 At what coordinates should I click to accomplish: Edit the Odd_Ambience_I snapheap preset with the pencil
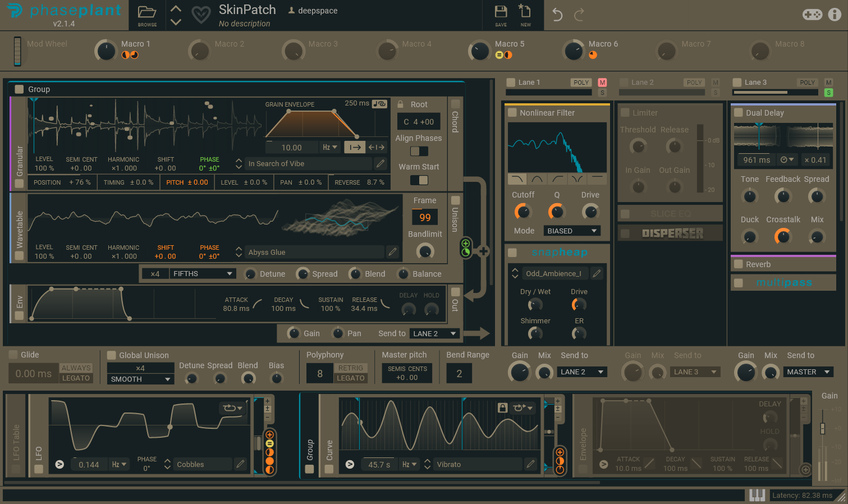(597, 273)
